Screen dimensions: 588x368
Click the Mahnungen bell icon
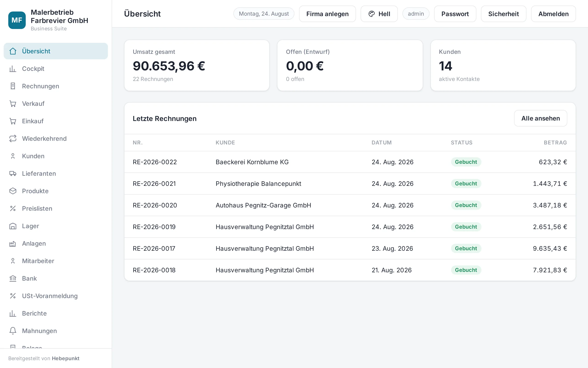pos(13,331)
